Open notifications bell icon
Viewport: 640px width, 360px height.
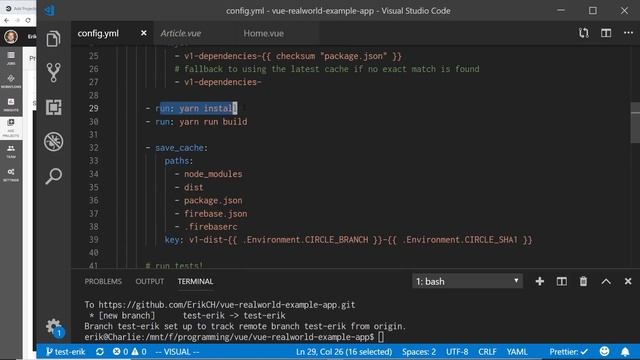[x=625, y=351]
